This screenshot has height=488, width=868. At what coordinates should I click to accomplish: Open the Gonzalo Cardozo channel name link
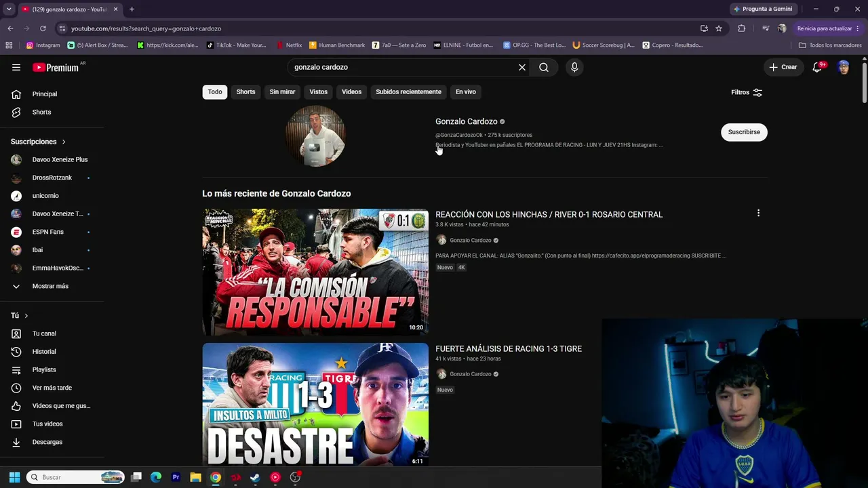point(467,121)
